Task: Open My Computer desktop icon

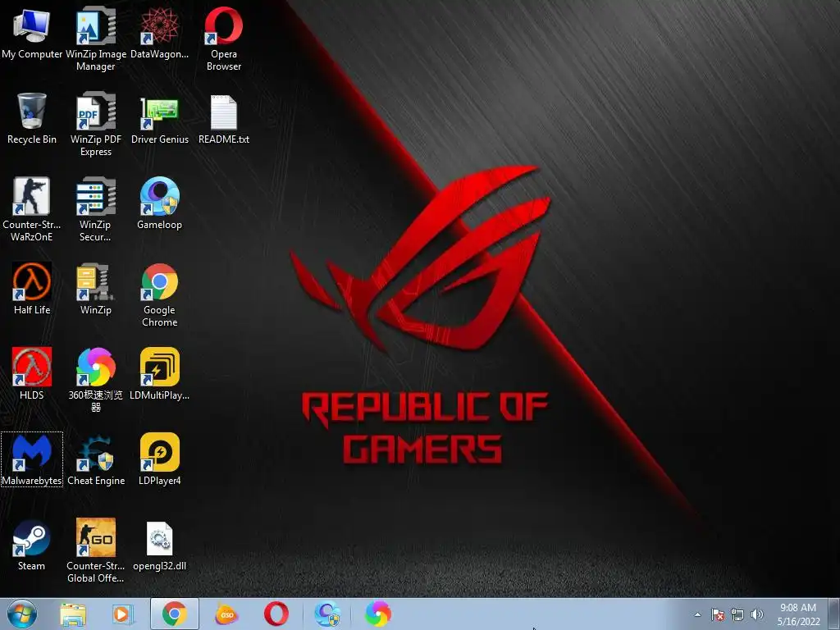Action: [32, 32]
